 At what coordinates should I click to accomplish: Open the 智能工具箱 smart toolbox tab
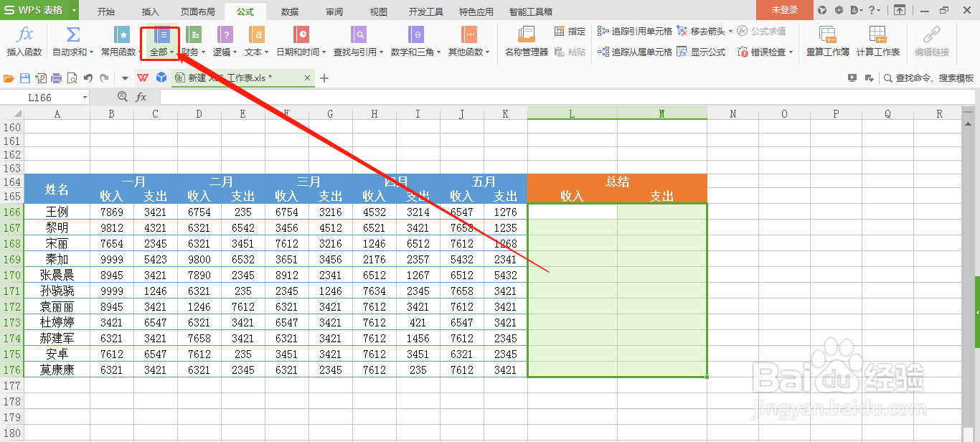point(531,11)
